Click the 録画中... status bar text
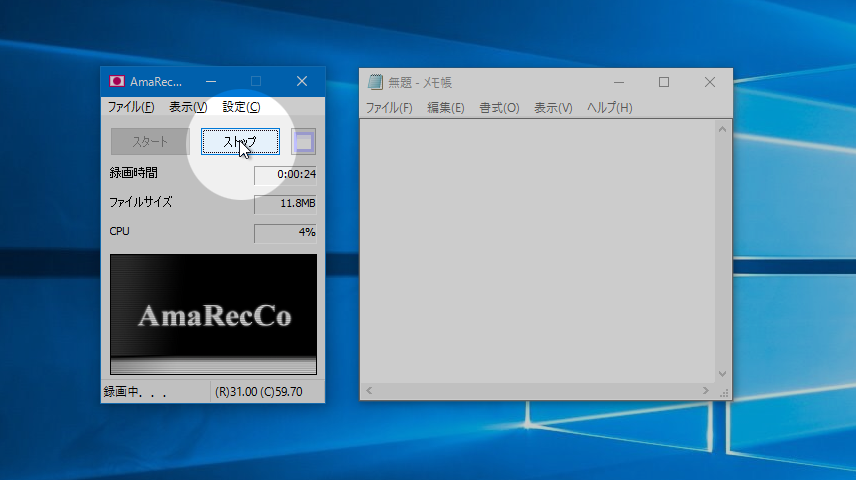Image resolution: width=856 pixels, height=480 pixels. (x=135, y=392)
